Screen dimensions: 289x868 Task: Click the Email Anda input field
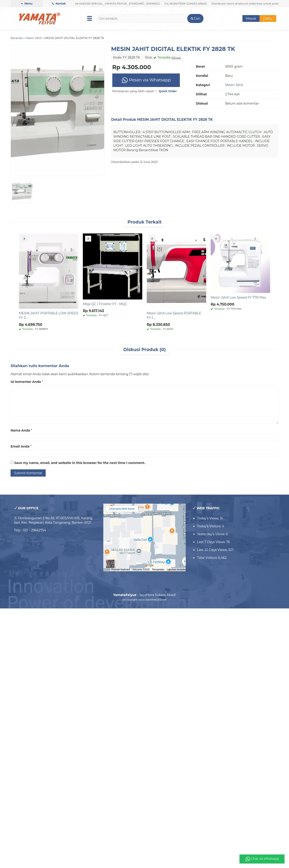point(144,453)
